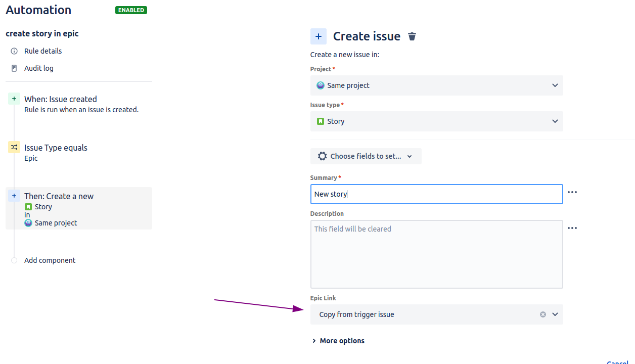The image size is (635, 364).
Task: Click the trash icon to delete Create issue action
Action: 412,36
